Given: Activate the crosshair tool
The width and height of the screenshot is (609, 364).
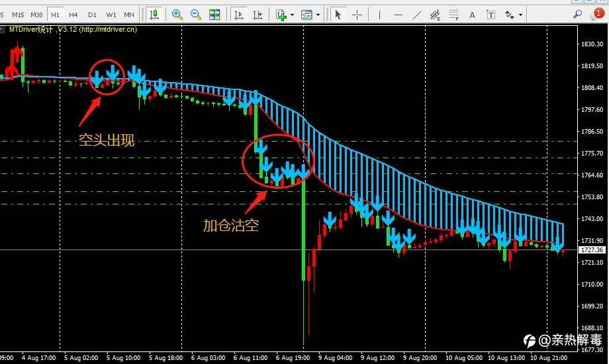Looking at the screenshot, I should (357, 15).
